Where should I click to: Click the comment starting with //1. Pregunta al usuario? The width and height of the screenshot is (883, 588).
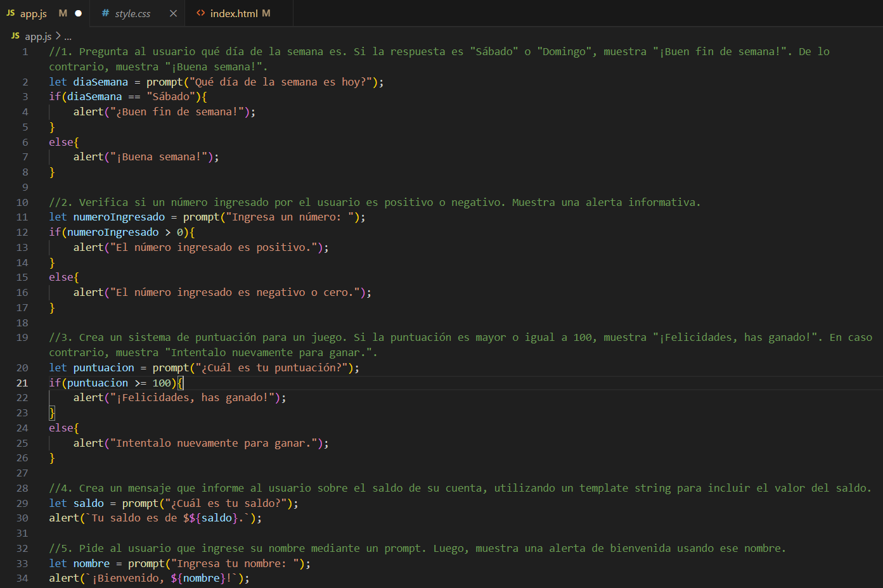click(x=439, y=60)
